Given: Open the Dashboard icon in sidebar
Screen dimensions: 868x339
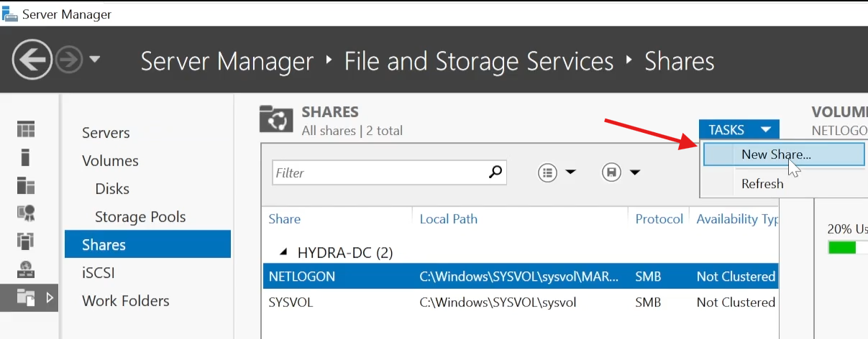Looking at the screenshot, I should tap(26, 129).
